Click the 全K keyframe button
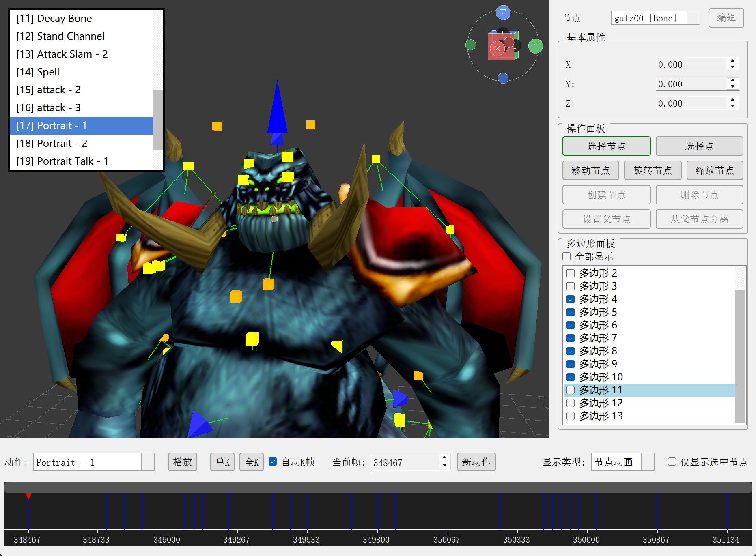This screenshot has height=556, width=756. (x=252, y=462)
